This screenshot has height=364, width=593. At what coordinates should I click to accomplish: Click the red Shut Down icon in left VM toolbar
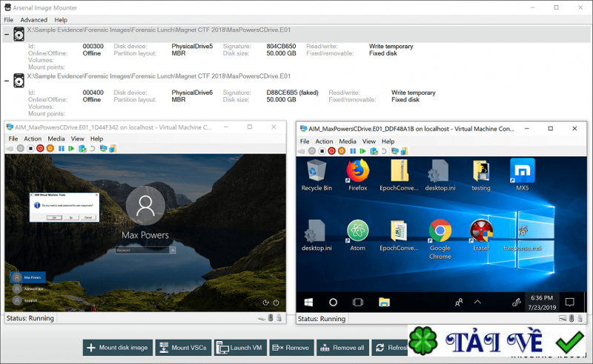(x=41, y=148)
